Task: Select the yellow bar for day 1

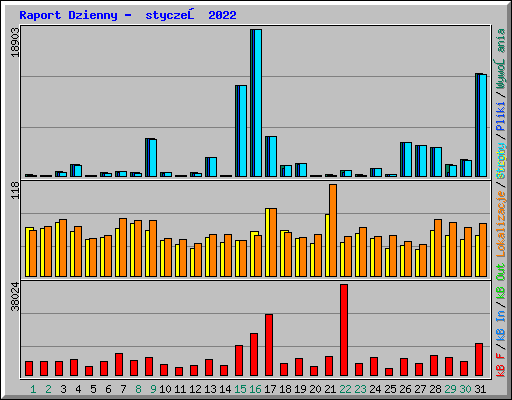Action: click(28, 252)
